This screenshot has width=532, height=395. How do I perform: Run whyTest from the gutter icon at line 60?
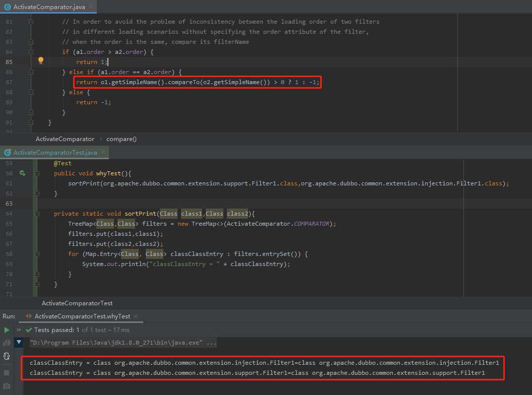click(x=22, y=173)
